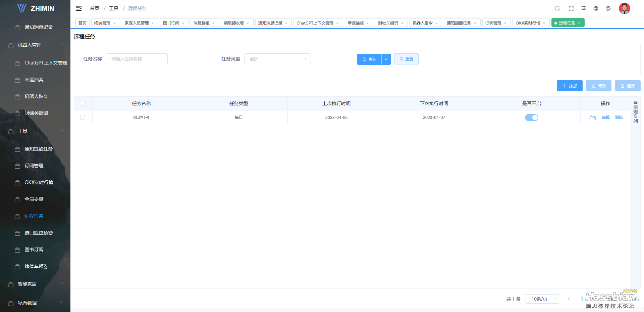Click the 重置 reset button

pos(406,59)
